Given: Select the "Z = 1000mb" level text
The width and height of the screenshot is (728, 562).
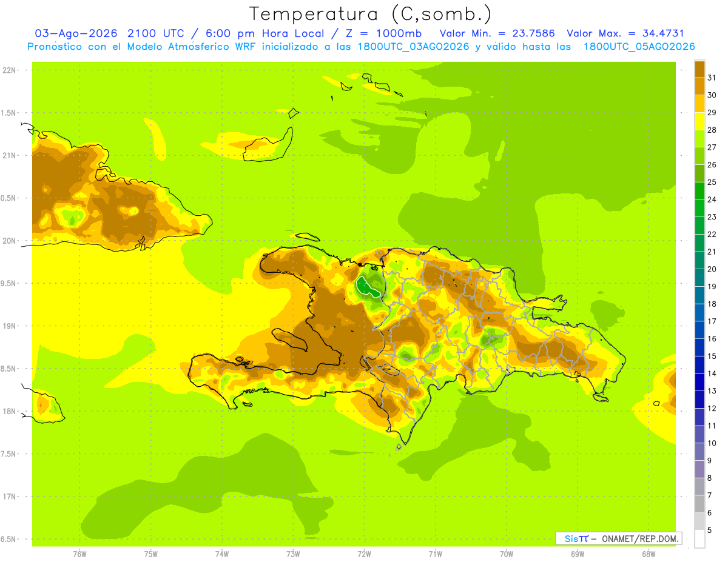Looking at the screenshot, I should pos(385,33).
